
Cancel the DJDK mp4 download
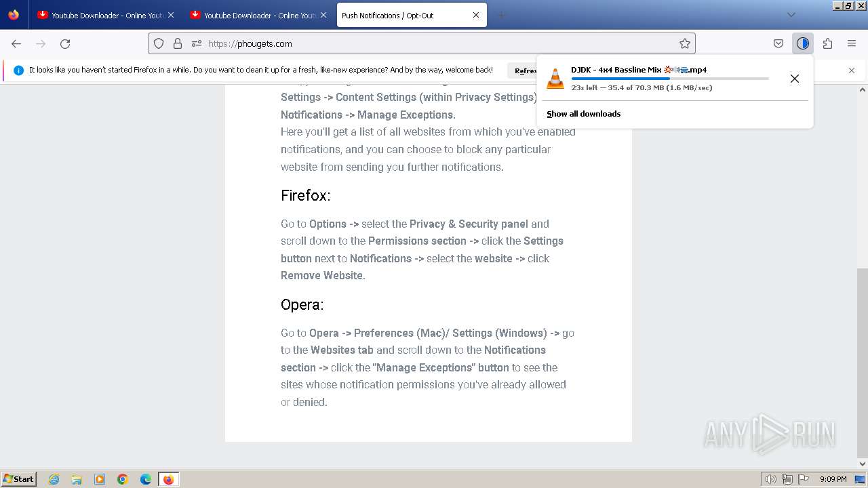[795, 79]
